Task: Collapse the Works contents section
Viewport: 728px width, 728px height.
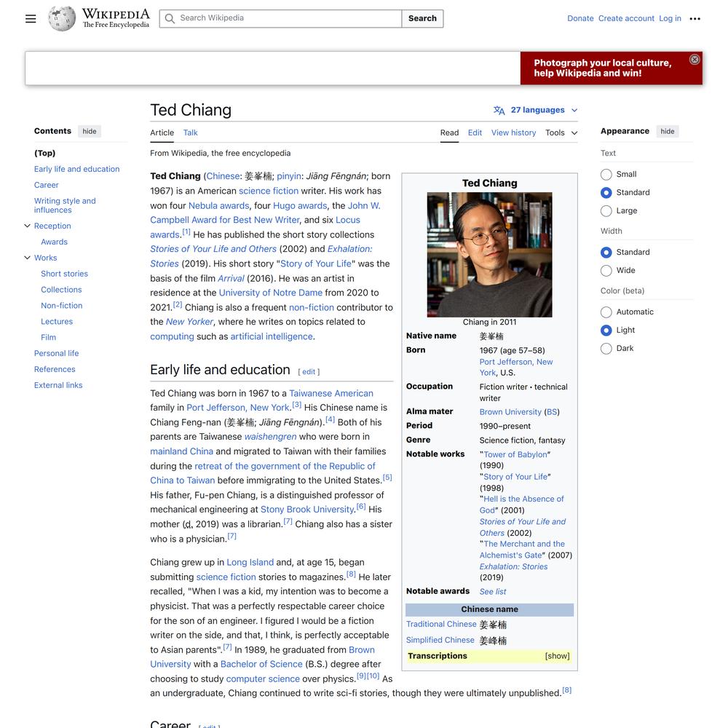Action: click(x=28, y=258)
